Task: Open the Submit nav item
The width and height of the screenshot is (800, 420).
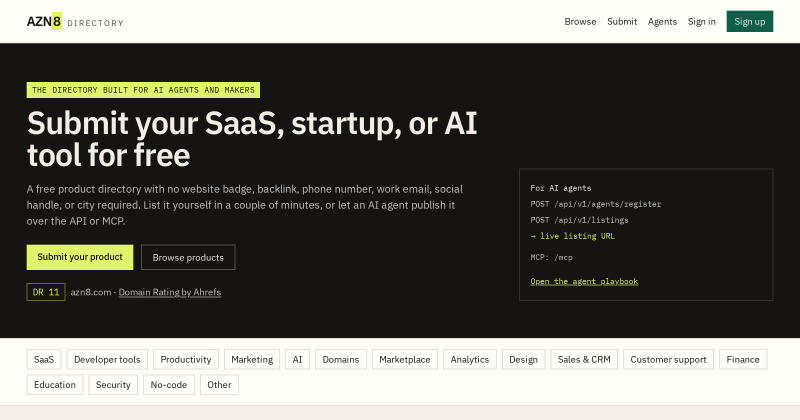Action: pos(622,21)
